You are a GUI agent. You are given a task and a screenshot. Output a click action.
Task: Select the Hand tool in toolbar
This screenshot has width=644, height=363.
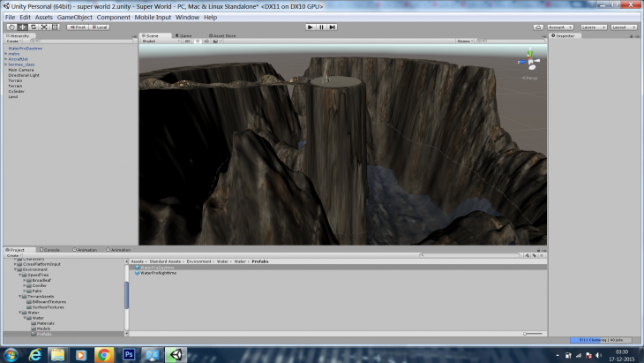pos(11,26)
